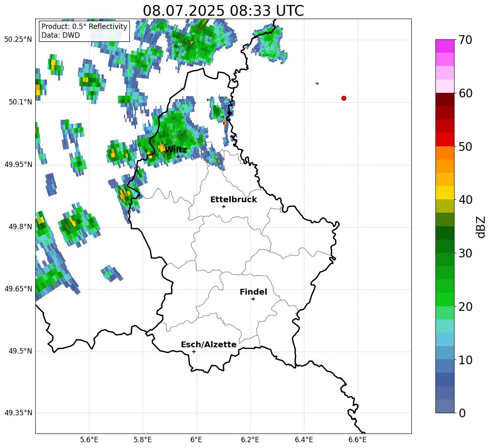Click the 50.25°N latitude label
The height and width of the screenshot is (448, 491).
[x=18, y=40]
